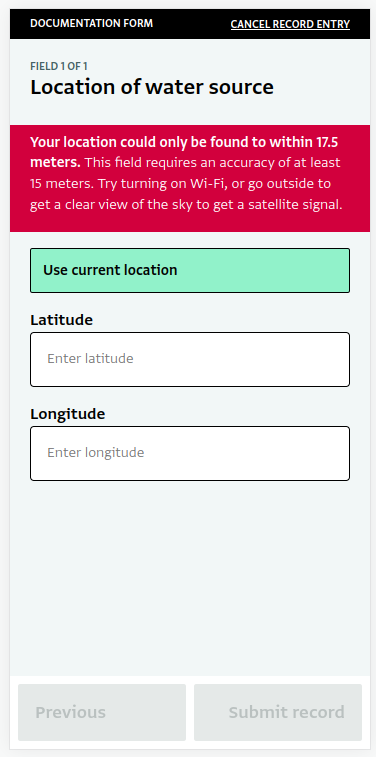Click the Longitude field label

click(68, 414)
